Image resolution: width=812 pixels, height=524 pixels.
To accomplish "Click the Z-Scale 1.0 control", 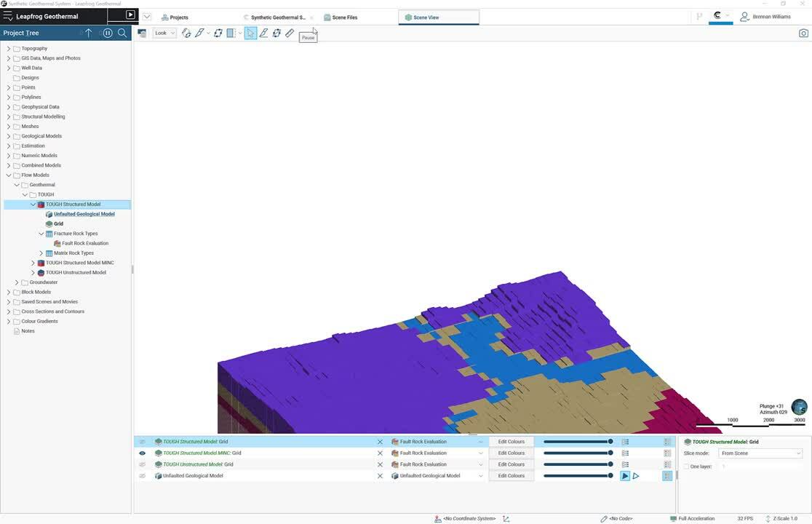I will 782,518.
